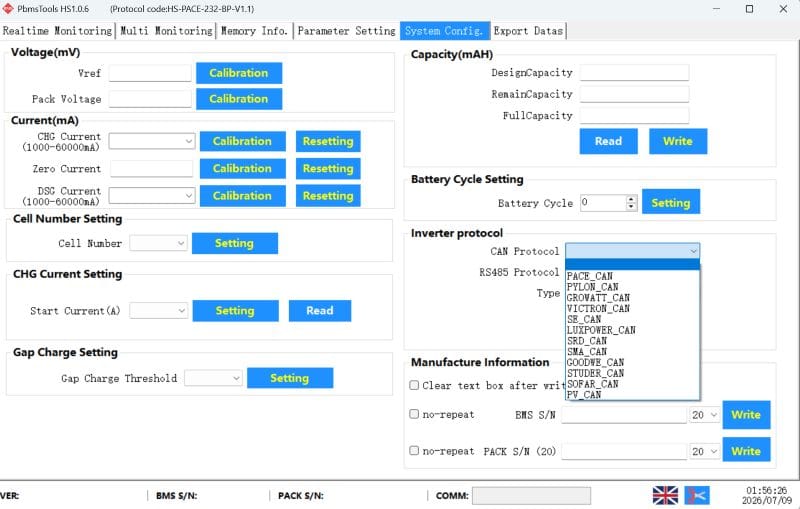Select SE_CAN from protocol list
Viewport: 800px width, 509px height.
click(x=633, y=319)
